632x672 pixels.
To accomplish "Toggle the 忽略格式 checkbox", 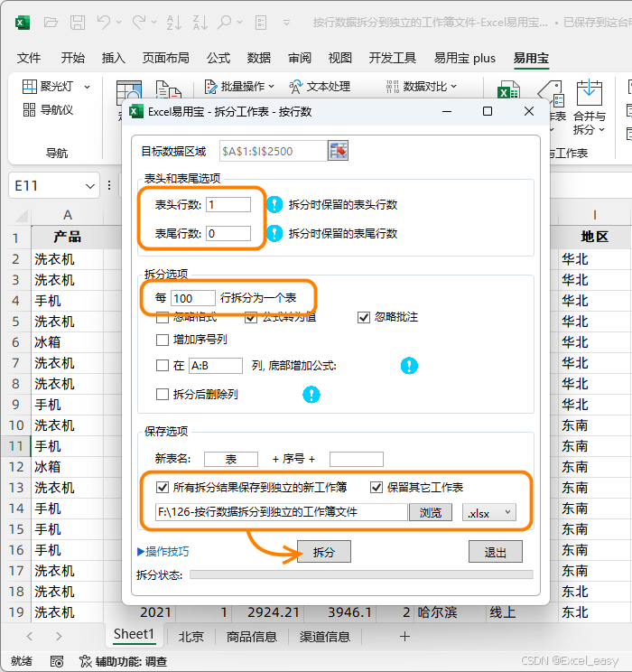I will coord(162,317).
